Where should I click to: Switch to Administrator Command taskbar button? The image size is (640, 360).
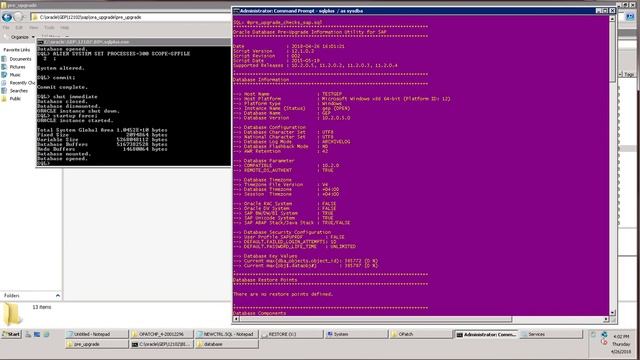pos(486,334)
